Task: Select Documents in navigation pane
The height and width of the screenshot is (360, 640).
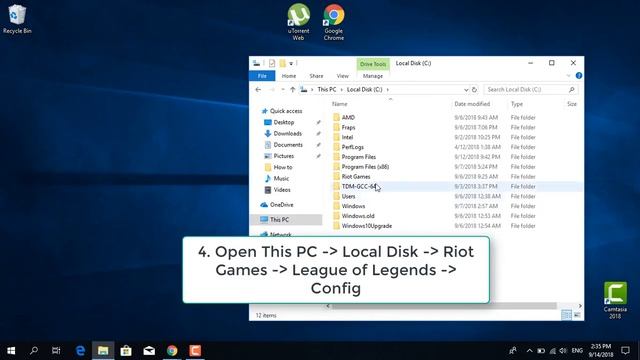Action: (288, 145)
